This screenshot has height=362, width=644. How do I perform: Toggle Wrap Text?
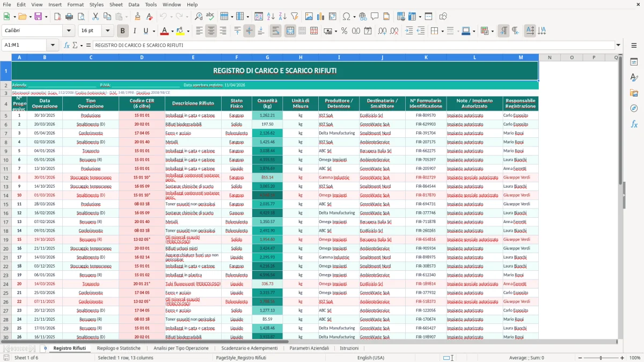[275, 31]
